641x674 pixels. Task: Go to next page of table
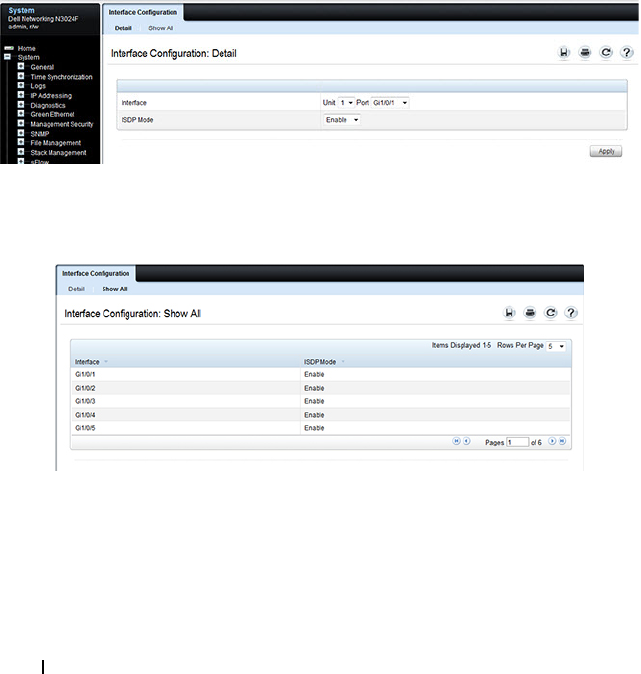coord(552,441)
